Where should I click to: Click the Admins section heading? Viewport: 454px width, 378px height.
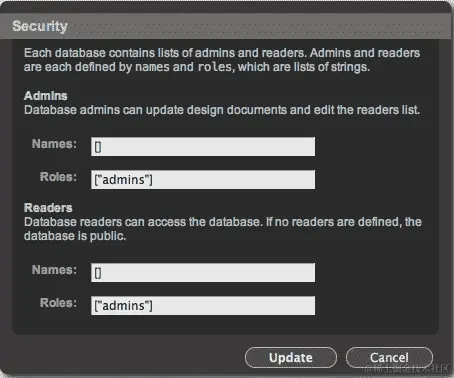(x=46, y=96)
